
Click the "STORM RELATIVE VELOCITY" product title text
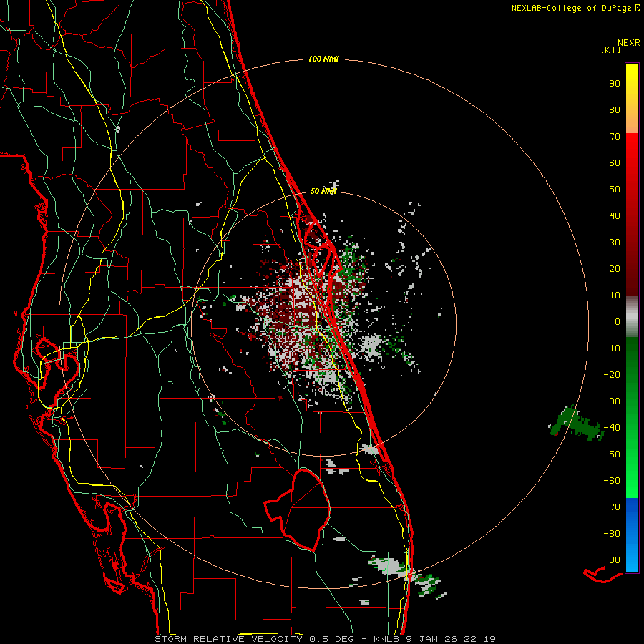(228, 639)
